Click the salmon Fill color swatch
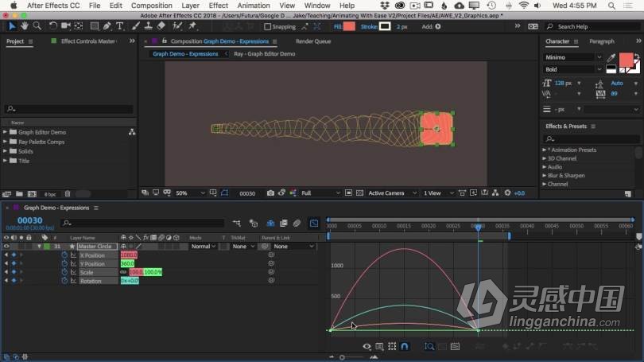This screenshot has height=362, width=644. coord(349,26)
